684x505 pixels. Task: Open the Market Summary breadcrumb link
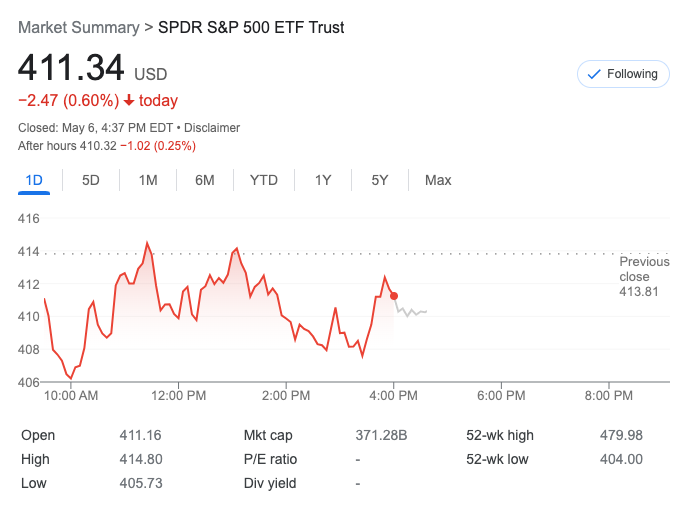pyautogui.click(x=79, y=28)
